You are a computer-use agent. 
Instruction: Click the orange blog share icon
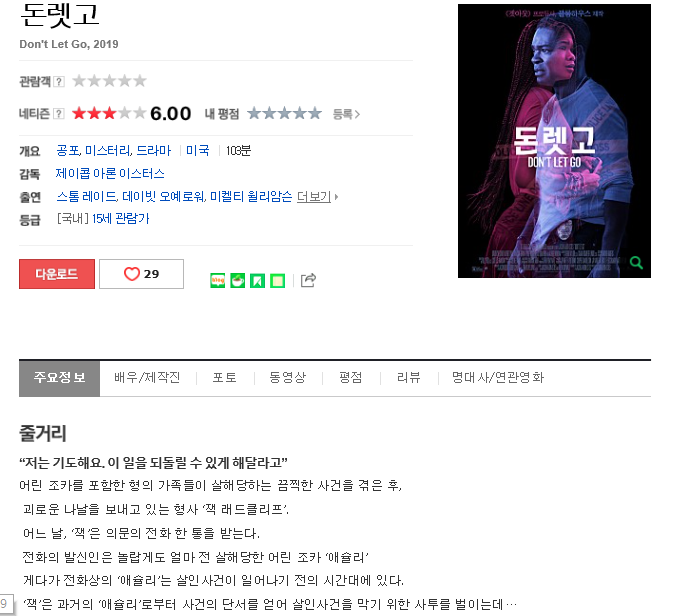click(x=218, y=281)
